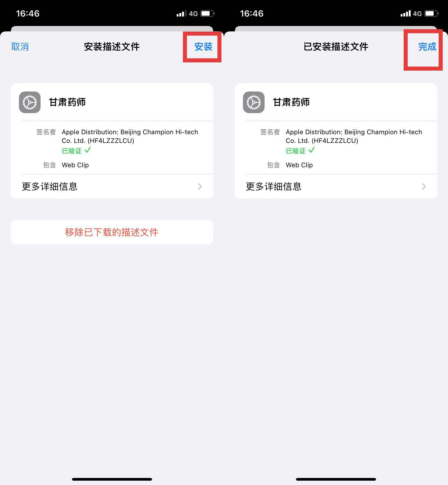Tap home indicator bar on left screen
Screen dimensions: 448x485
tap(112, 479)
